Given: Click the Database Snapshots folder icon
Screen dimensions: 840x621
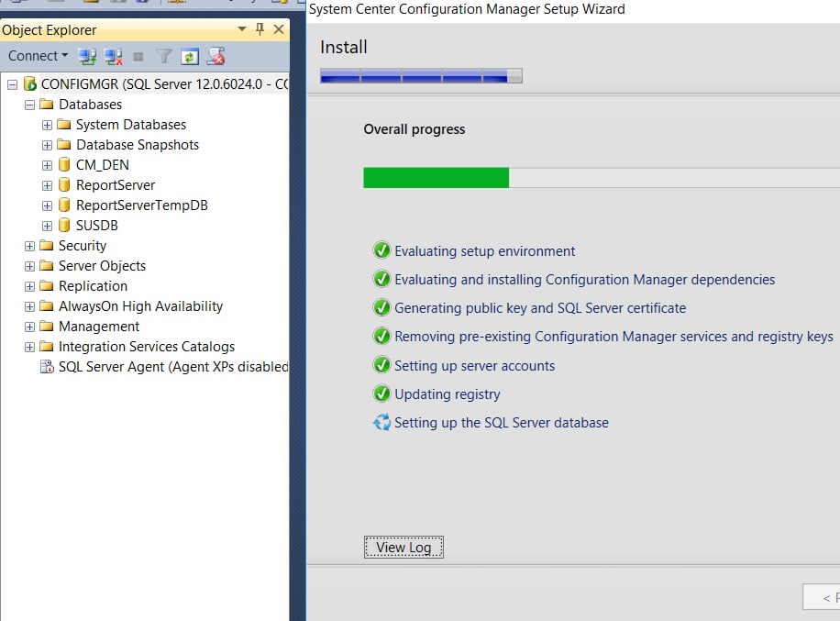Looking at the screenshot, I should click(64, 144).
